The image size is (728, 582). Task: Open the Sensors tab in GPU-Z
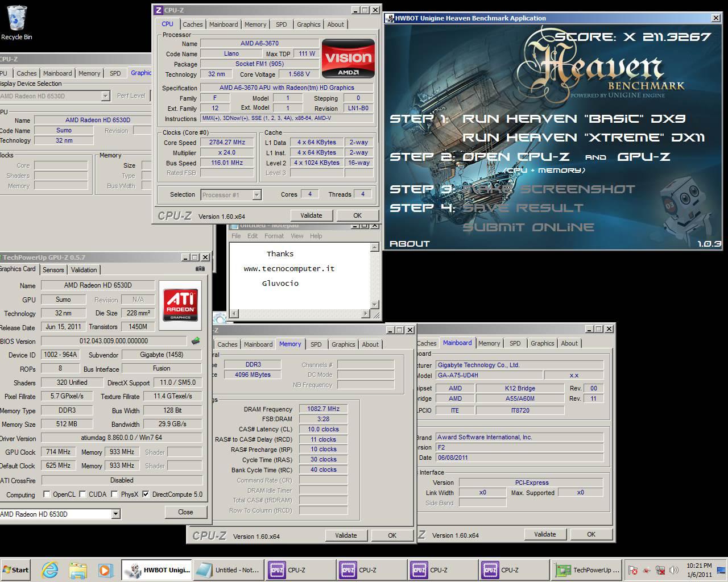pyautogui.click(x=53, y=270)
